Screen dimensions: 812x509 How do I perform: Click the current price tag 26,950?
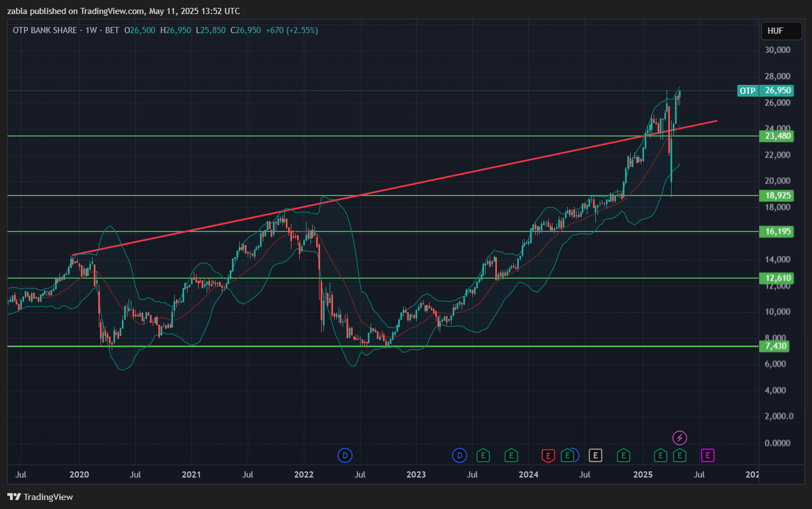777,90
